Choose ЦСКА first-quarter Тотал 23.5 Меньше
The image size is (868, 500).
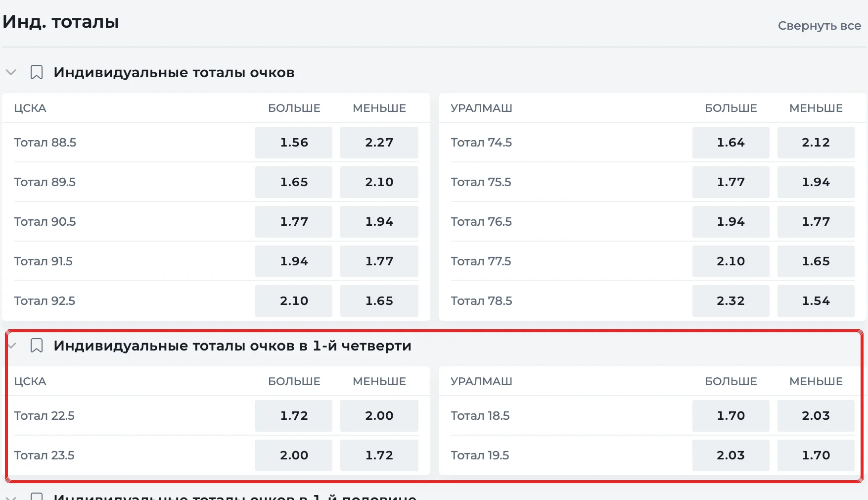tap(379, 455)
